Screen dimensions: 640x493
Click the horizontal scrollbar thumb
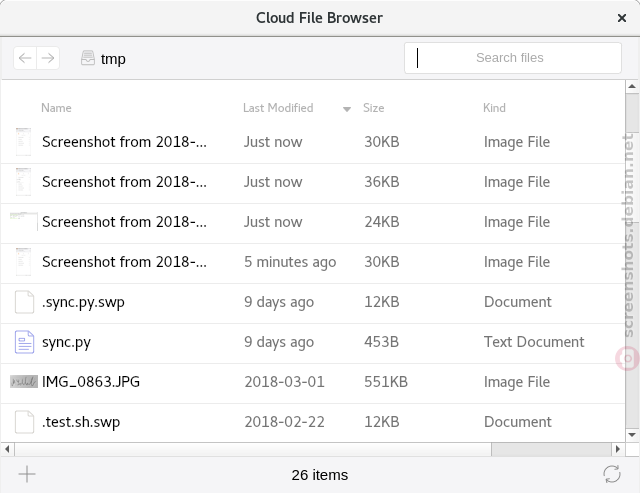(x=551, y=449)
